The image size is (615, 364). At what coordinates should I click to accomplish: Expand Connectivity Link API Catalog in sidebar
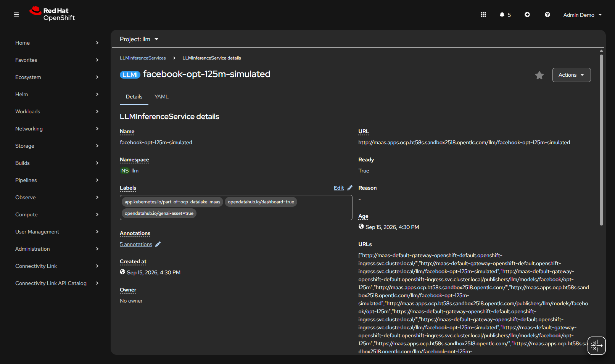coord(57,283)
